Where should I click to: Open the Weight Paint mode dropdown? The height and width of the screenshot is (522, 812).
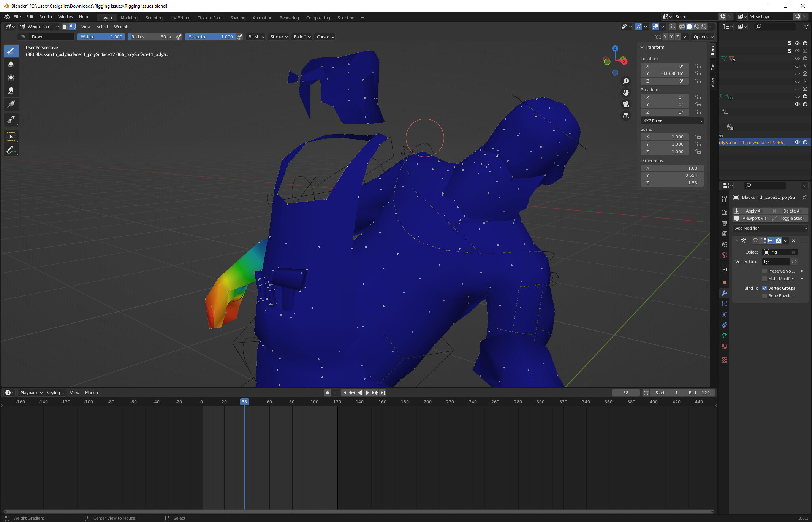(x=39, y=27)
